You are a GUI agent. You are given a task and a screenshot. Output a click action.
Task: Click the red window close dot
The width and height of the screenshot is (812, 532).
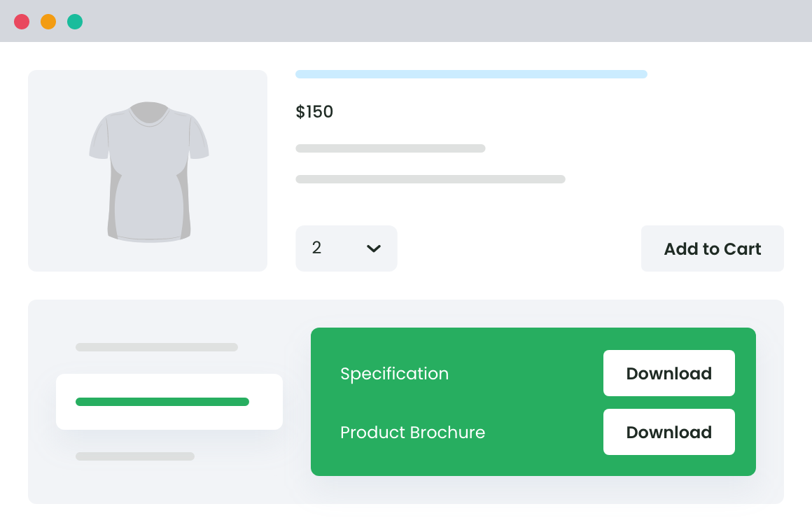pos(22,22)
